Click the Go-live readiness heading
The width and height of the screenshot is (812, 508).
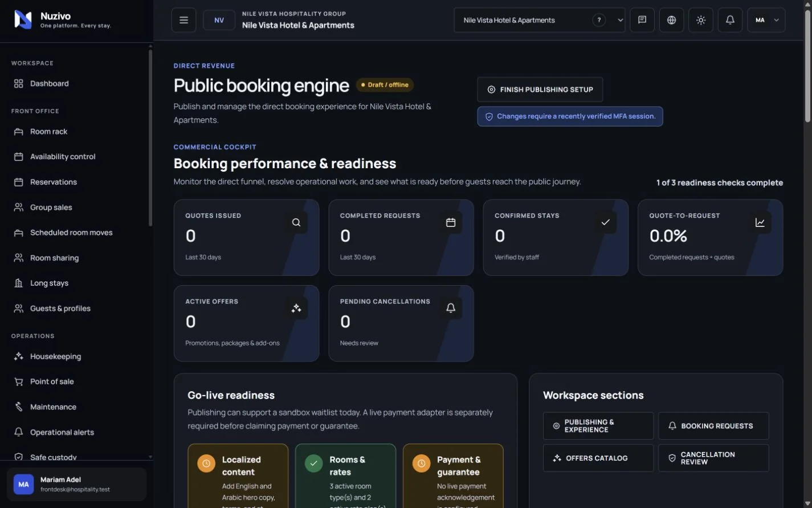[231, 395]
